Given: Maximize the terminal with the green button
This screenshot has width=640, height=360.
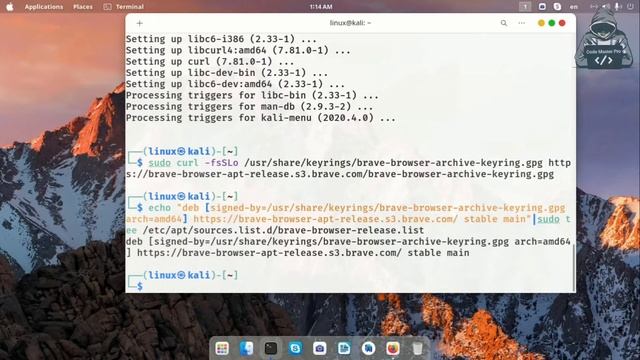Looking at the screenshot, I should tap(551, 23).
